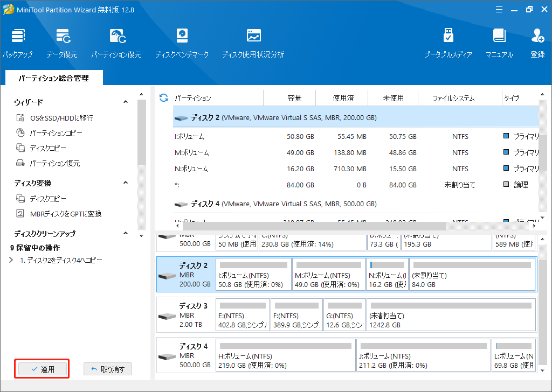Select ディスク 4 drive icon in disk map
The height and width of the screenshot is (392, 552).
coord(167,357)
